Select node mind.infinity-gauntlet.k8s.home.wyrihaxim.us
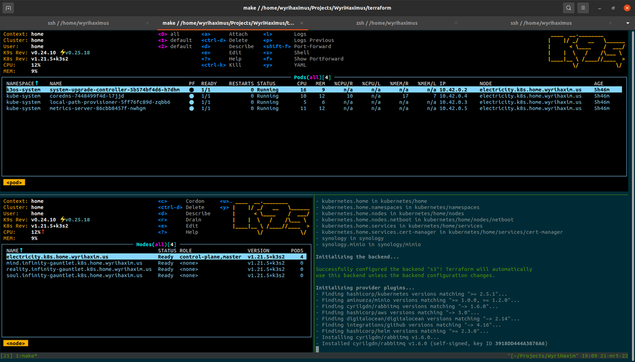 156,263
